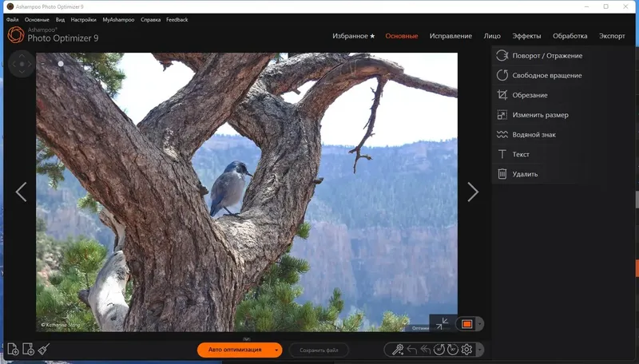Click the single undo arrow
Image resolution: width=639 pixels, height=364 pixels.
411,350
